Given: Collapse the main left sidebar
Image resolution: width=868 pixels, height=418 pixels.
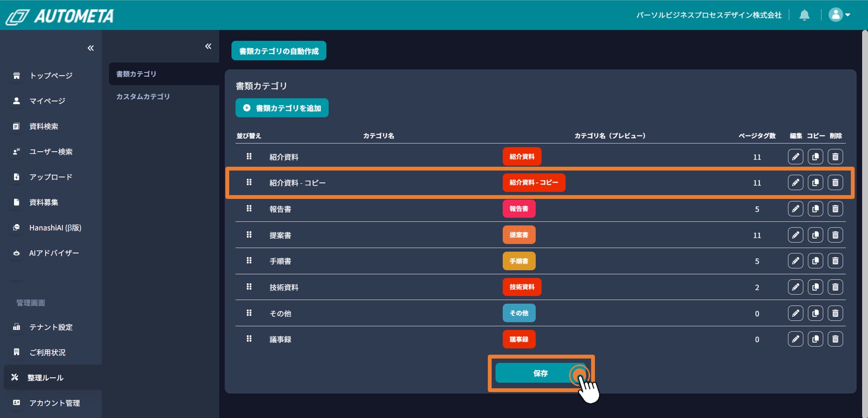Looking at the screenshot, I should coord(91,48).
